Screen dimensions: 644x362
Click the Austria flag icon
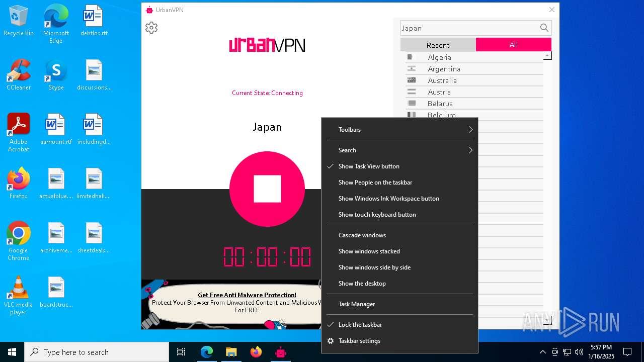412,92
